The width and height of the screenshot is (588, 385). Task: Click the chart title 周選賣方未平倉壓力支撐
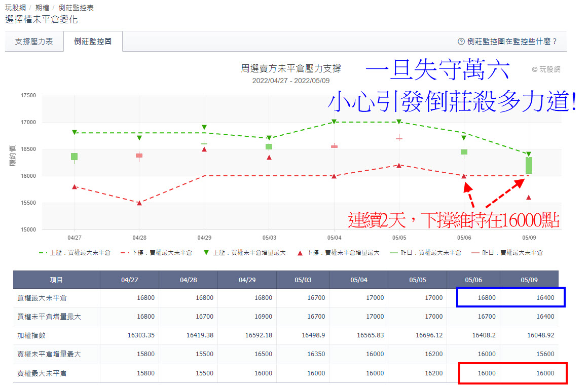pyautogui.click(x=290, y=68)
